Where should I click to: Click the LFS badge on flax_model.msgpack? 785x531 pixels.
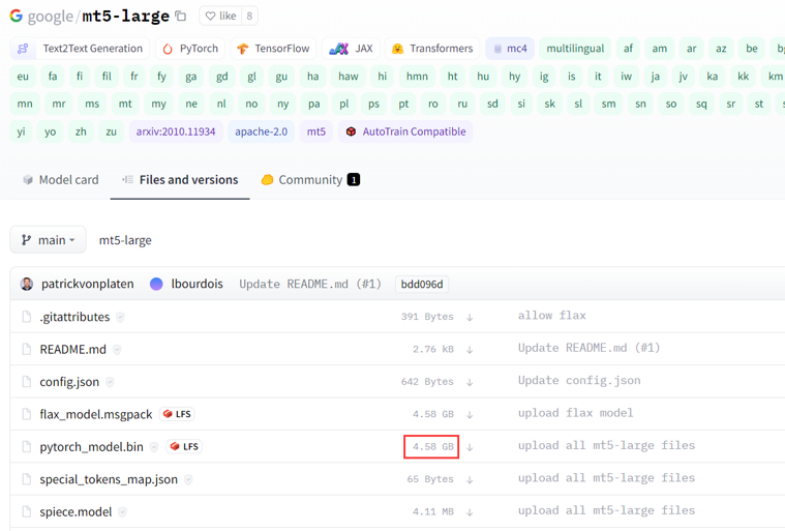[x=177, y=414]
